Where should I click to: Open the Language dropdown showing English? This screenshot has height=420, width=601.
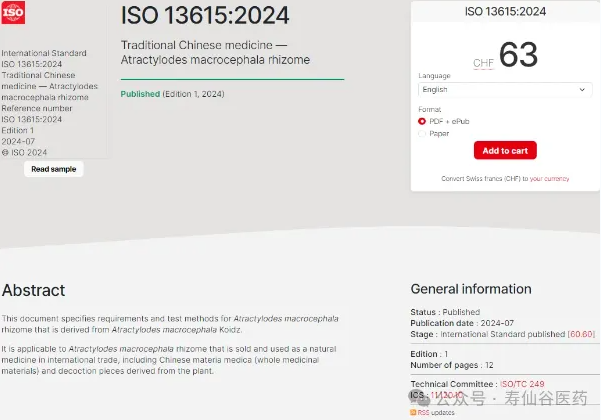505,90
